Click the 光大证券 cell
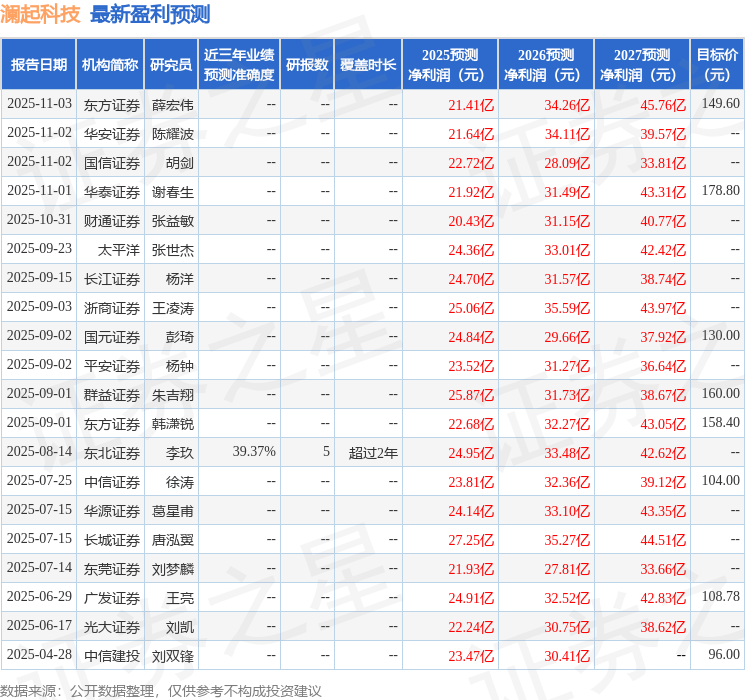The image size is (745, 700). [112, 627]
